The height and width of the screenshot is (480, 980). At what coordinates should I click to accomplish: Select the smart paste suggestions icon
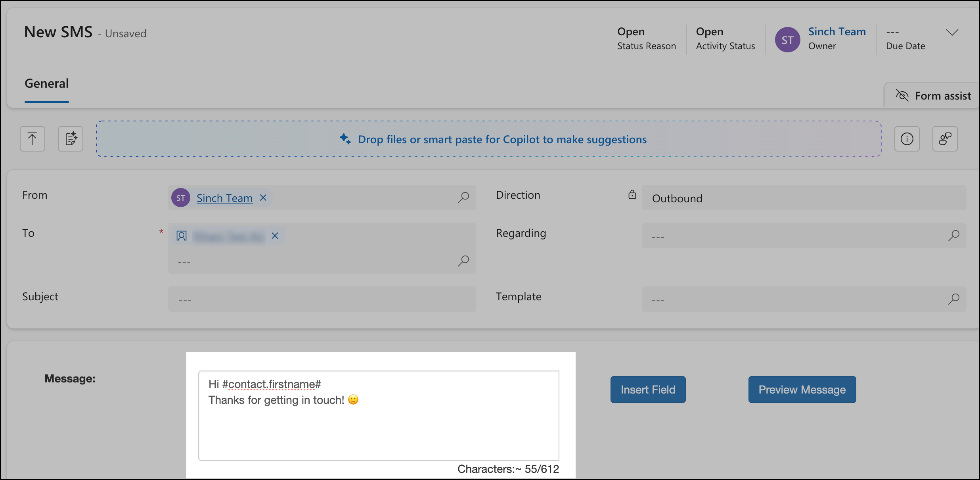click(70, 139)
